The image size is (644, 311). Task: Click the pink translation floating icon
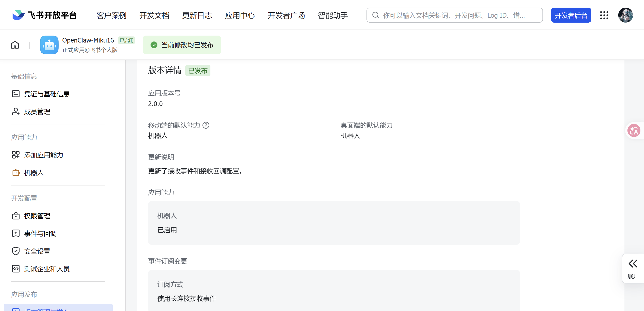[634, 130]
